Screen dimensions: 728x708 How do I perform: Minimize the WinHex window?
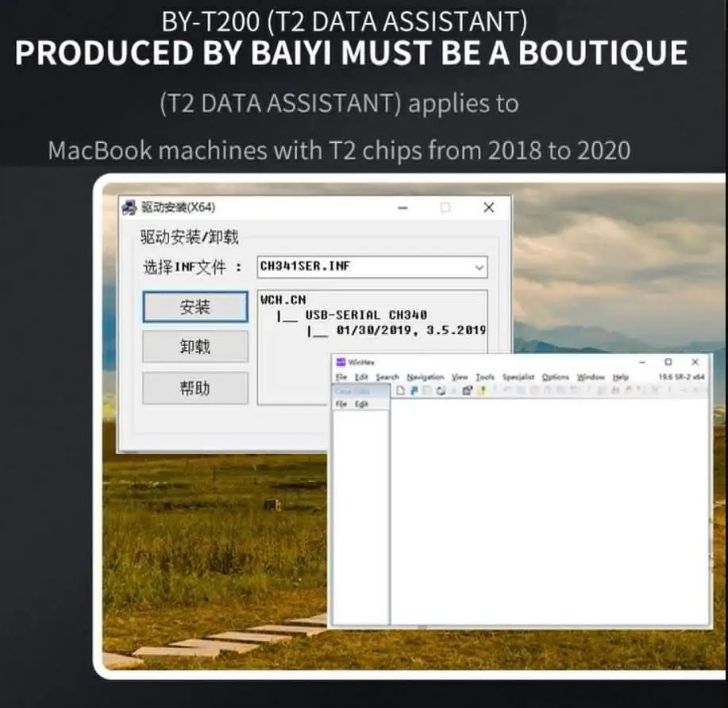click(642, 362)
